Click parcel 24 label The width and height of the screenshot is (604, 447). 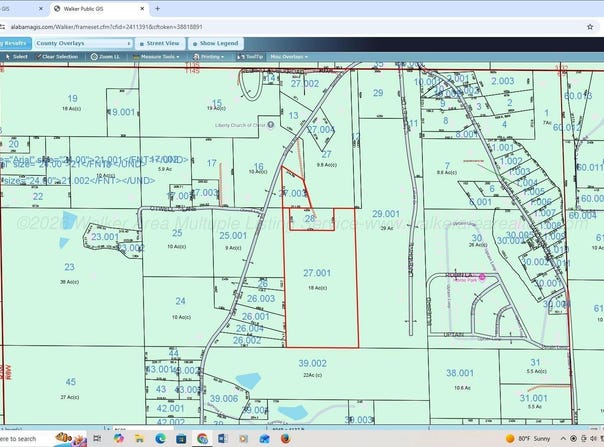(x=180, y=301)
